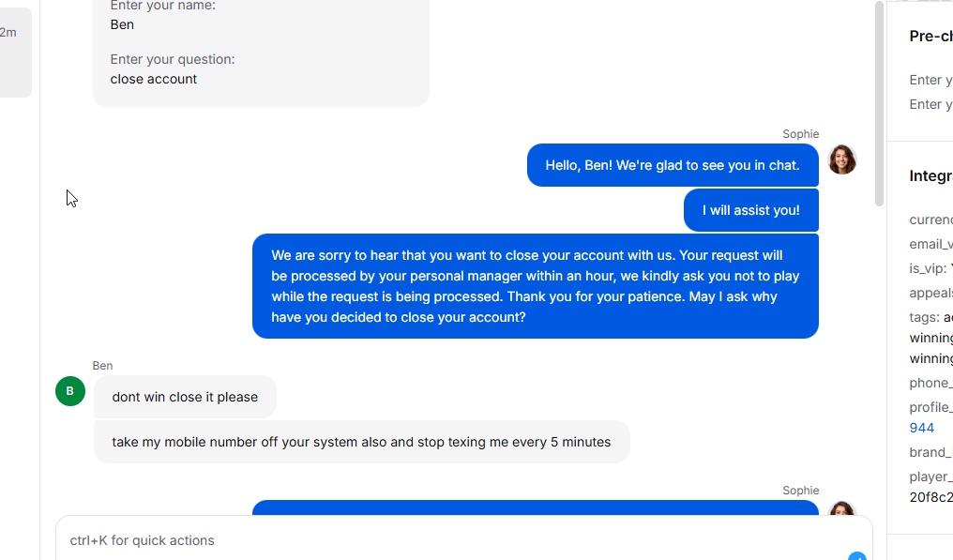This screenshot has height=560, width=953.
Task: Click the 'I will assist you!' message bubble
Action: [751, 210]
